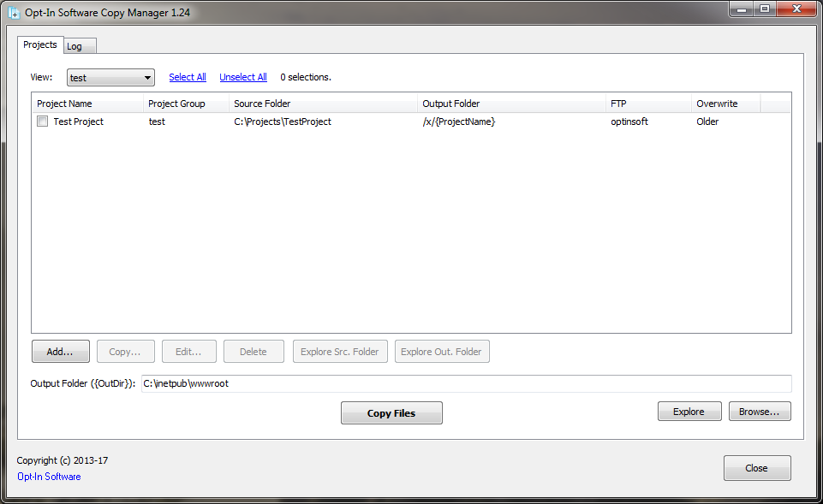Open the View dropdown set to test
The image size is (823, 504).
click(x=110, y=78)
